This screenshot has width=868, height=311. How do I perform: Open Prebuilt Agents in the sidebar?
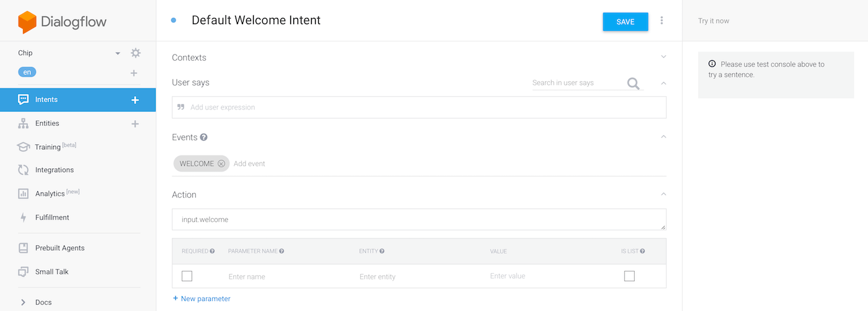(x=60, y=248)
